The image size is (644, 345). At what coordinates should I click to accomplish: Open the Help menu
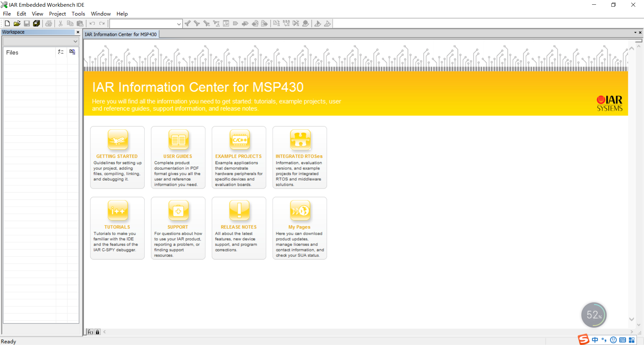122,14
